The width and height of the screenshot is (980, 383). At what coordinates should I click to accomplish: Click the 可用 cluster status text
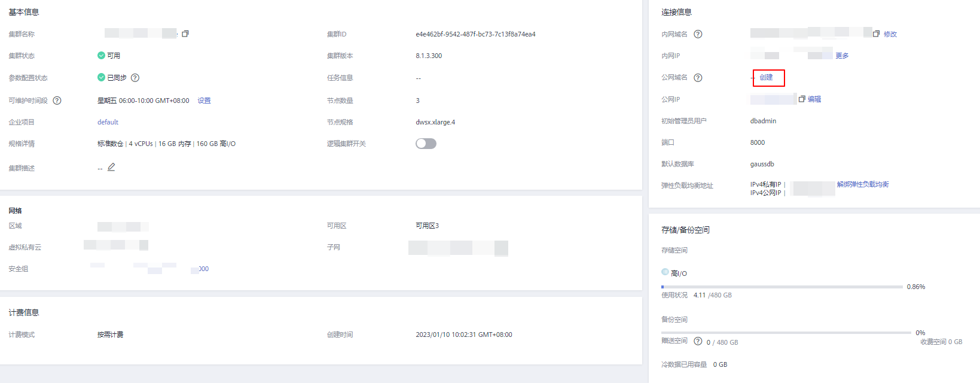click(114, 56)
